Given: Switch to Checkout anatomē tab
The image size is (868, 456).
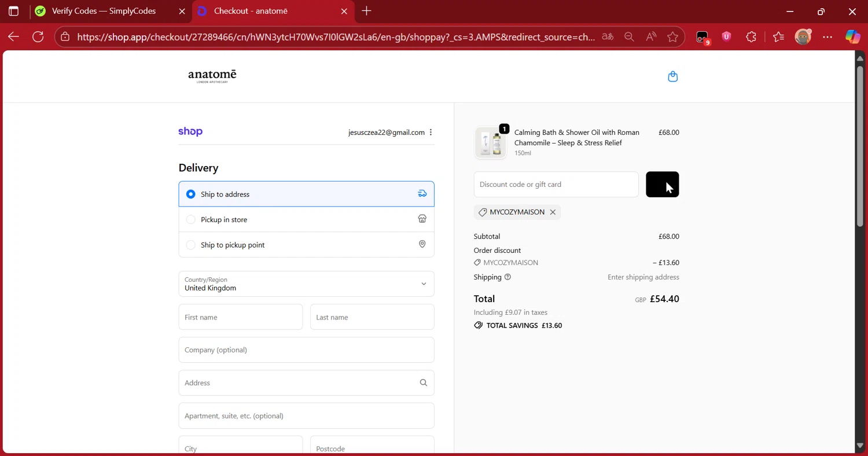Looking at the screenshot, I should point(272,11).
